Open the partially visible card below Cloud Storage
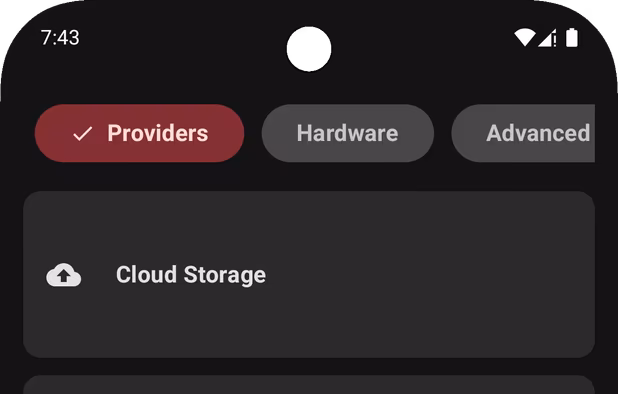This screenshot has height=394, width=618. pyautogui.click(x=309, y=385)
